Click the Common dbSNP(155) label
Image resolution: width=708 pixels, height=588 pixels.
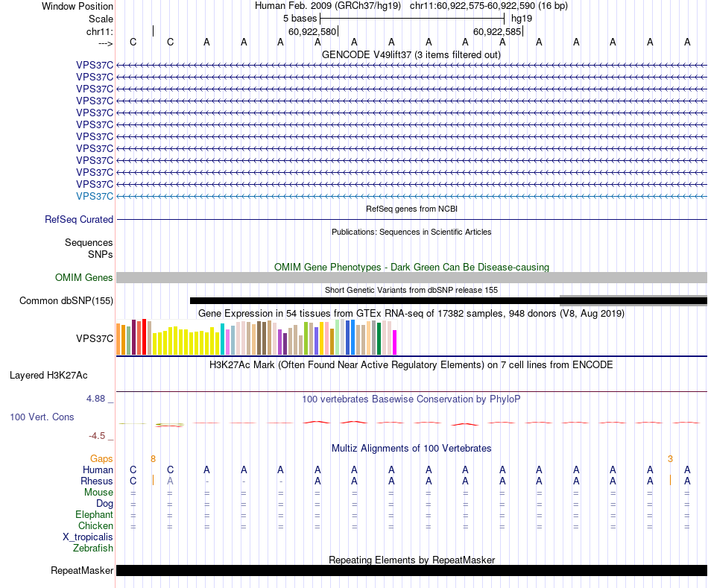(x=66, y=301)
